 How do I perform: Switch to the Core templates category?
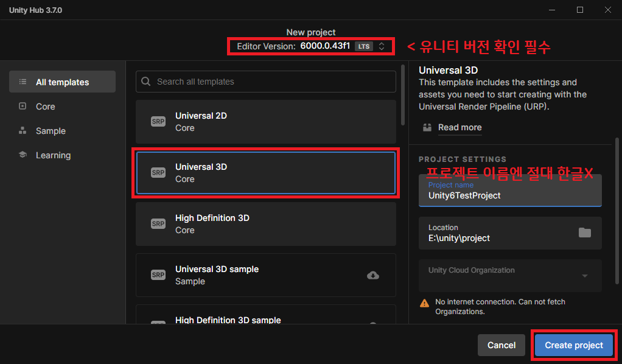point(62,107)
